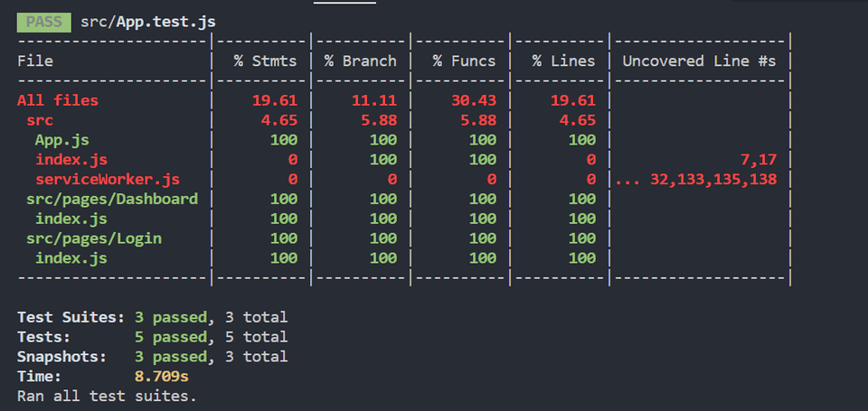Click the Test Suites summary label

click(71, 317)
